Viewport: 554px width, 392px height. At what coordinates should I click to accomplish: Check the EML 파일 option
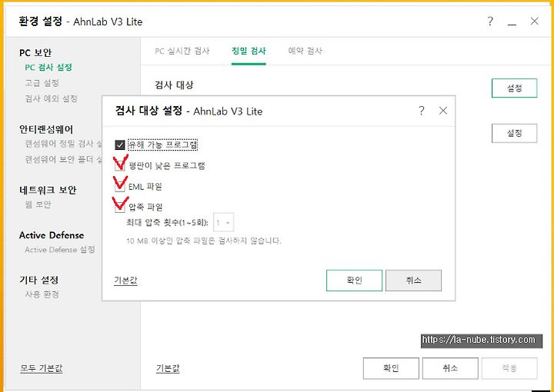[120, 186]
